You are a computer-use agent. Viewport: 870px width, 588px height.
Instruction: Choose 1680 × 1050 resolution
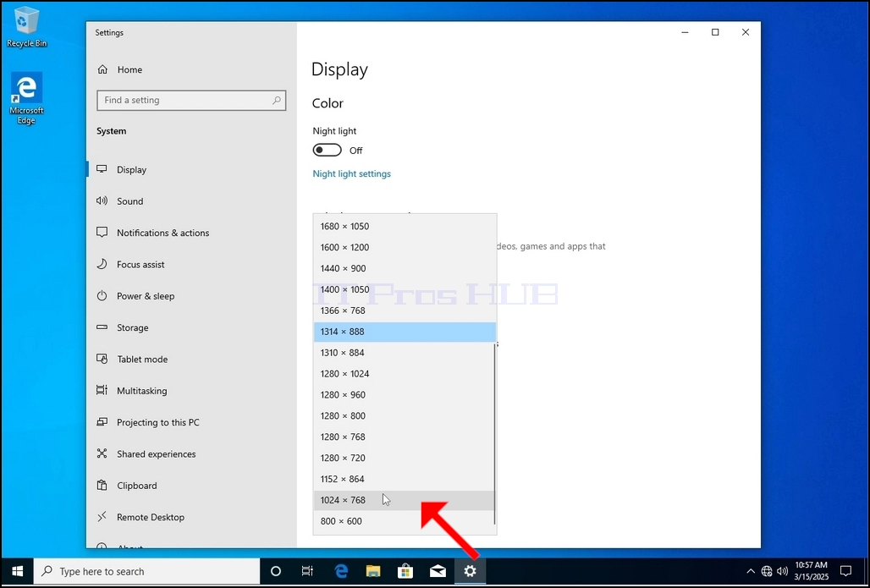pos(405,227)
